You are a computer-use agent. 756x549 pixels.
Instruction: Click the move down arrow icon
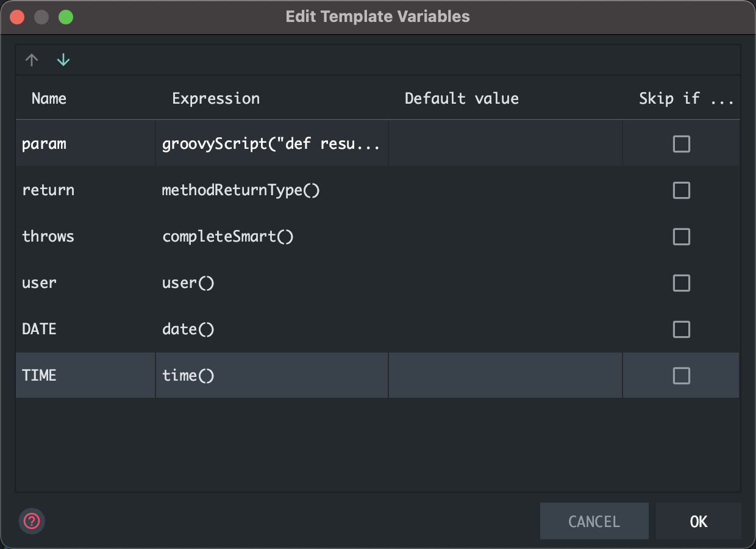coord(63,60)
